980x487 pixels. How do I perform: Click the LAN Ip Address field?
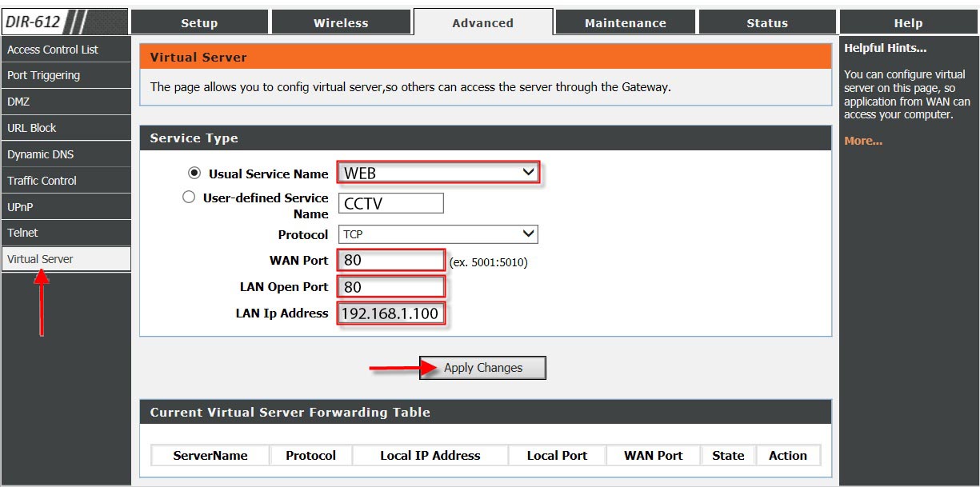pyautogui.click(x=391, y=313)
